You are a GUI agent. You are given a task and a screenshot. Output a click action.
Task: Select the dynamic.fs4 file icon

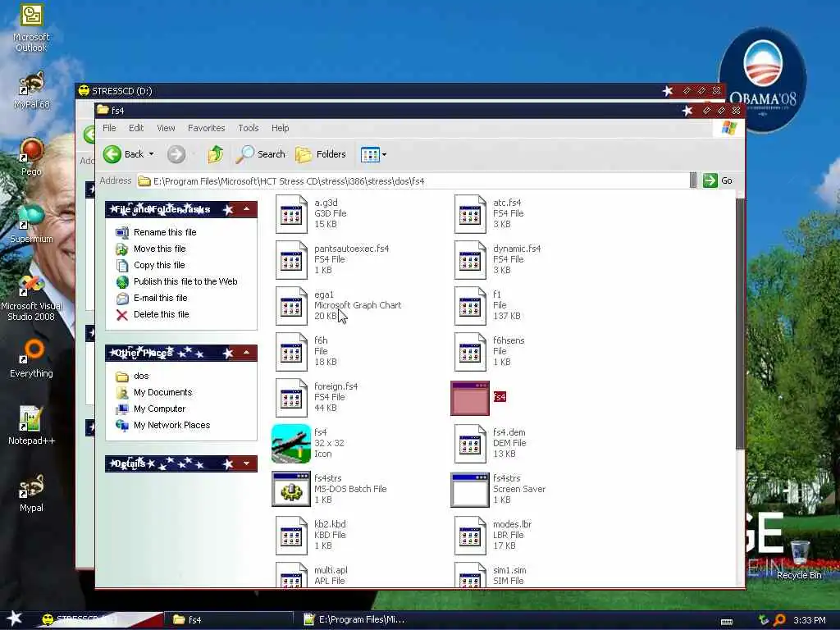pyautogui.click(x=470, y=260)
